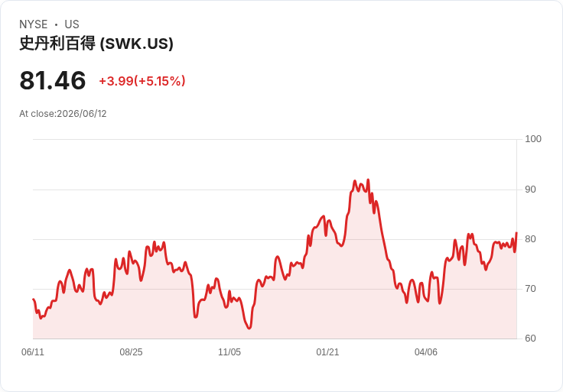Click the 90 y-axis label

click(530, 190)
